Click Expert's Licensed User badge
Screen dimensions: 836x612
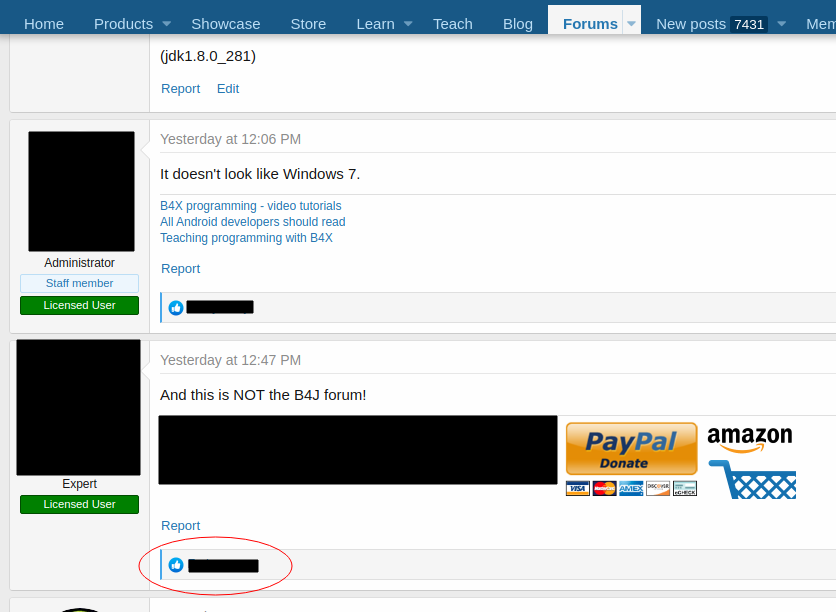pos(79,504)
